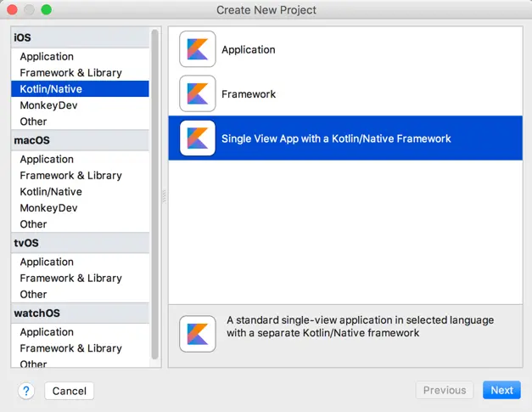Select Other under iOS
Screen dimensions: 532x412
click(80, 121)
